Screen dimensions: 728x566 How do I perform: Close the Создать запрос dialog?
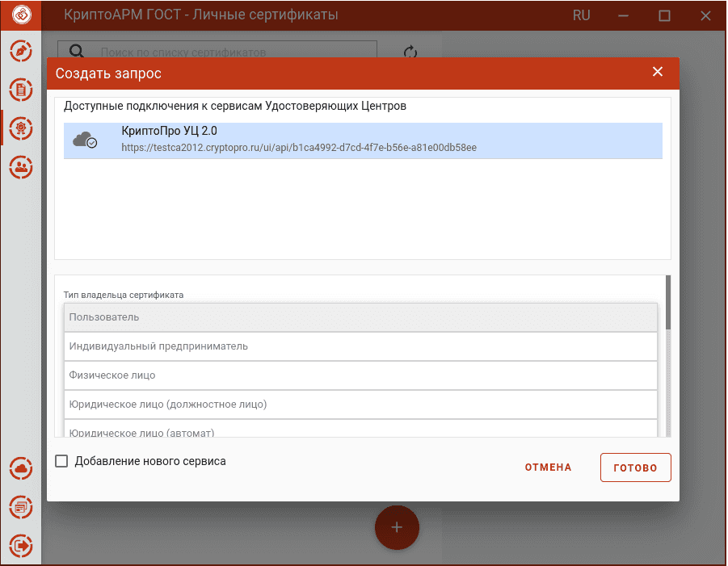[658, 71]
